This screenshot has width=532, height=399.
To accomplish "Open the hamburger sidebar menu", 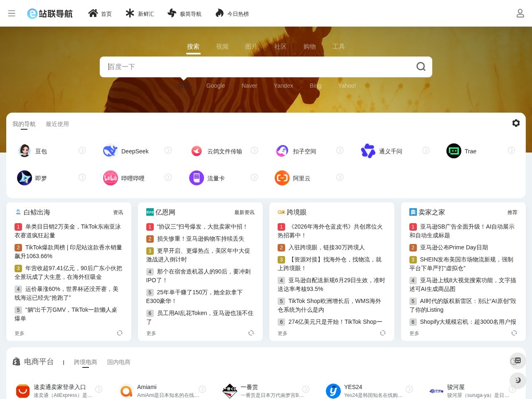I will coord(12,13).
